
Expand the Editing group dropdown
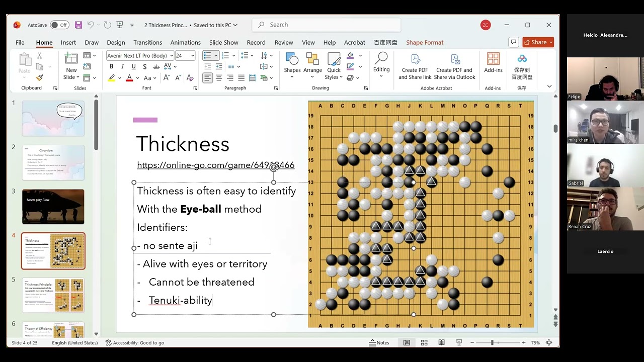381,65
